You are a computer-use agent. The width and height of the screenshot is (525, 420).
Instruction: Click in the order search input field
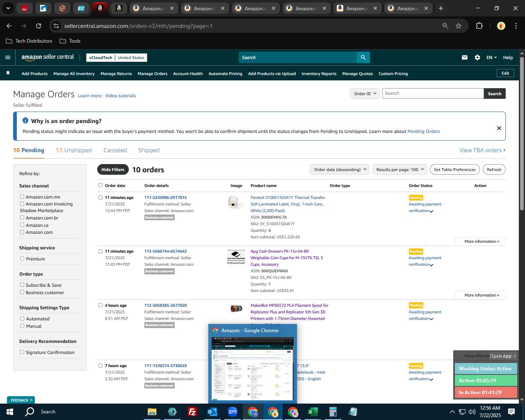433,94
